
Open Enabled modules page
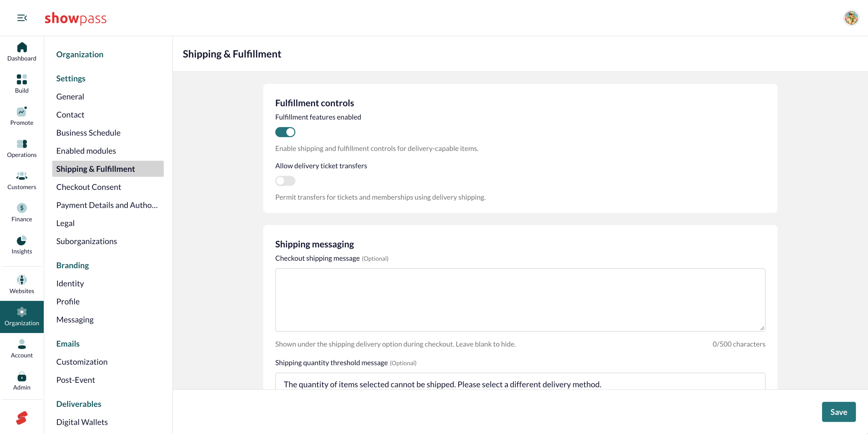[86, 151]
